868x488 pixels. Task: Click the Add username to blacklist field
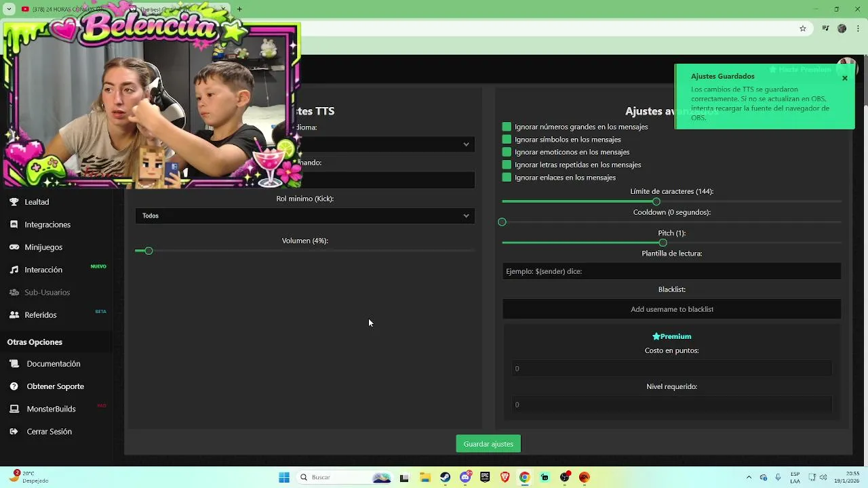point(671,309)
